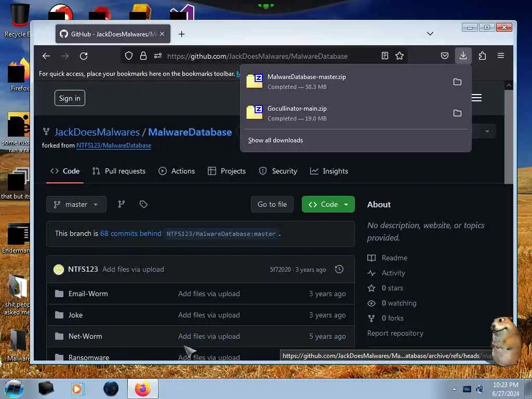This screenshot has width=532, height=399.
Task: Open JackDoesMalwares profile link
Action: (97, 132)
